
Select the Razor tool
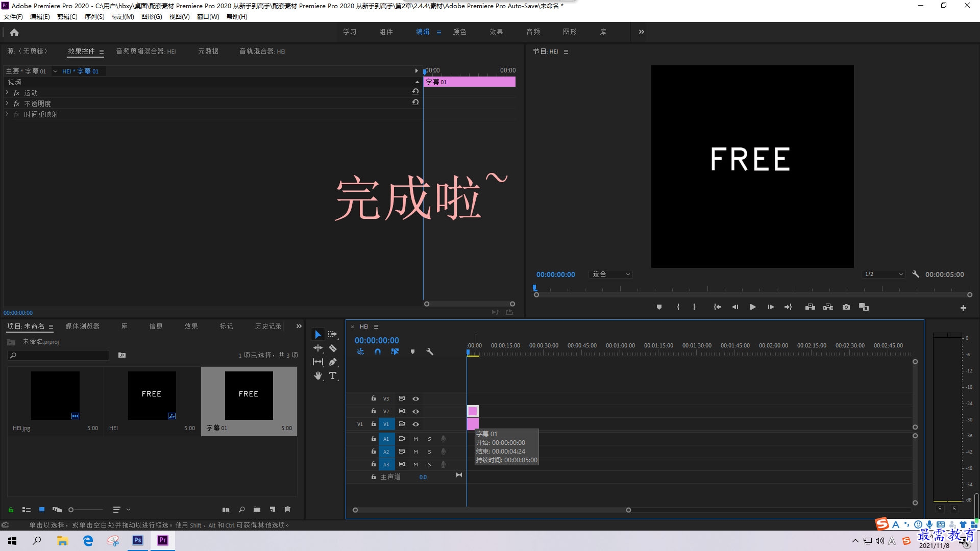tap(332, 348)
